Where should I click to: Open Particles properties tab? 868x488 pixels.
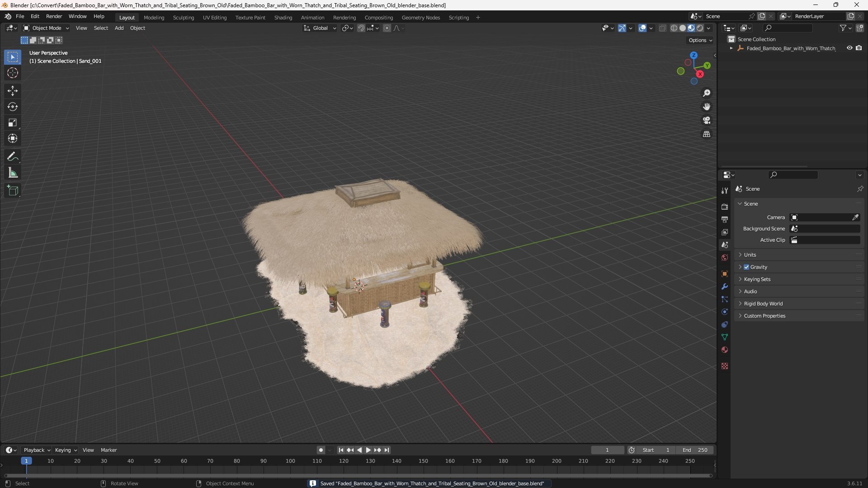[x=725, y=299]
